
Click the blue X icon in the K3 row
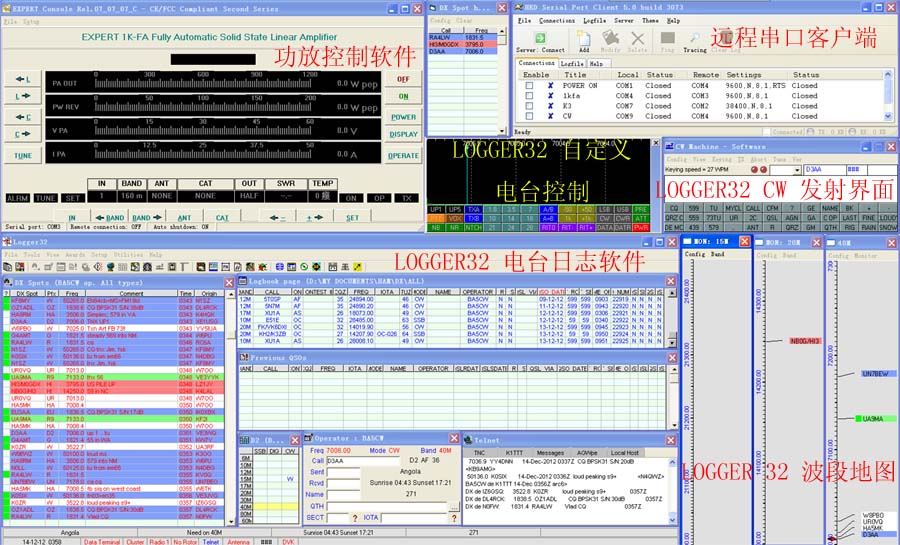click(550, 106)
